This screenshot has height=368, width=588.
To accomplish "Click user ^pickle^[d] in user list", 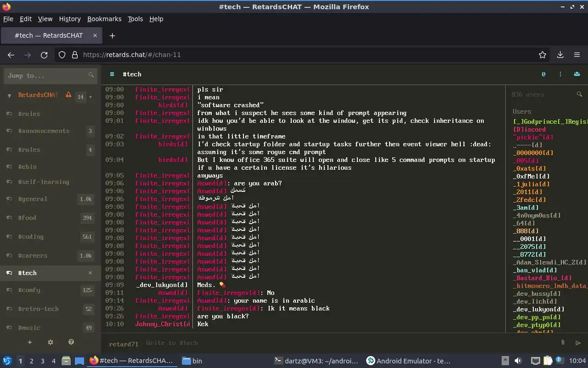I will [x=533, y=137].
